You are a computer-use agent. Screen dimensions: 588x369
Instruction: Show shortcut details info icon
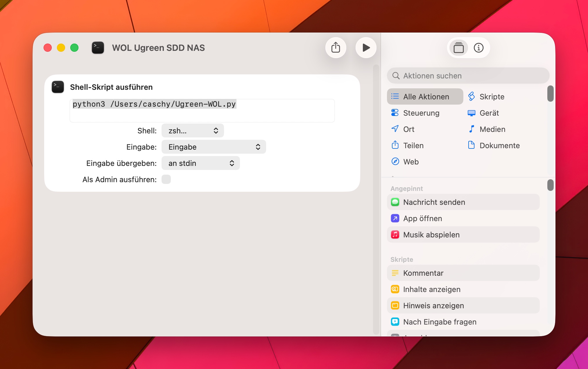478,48
